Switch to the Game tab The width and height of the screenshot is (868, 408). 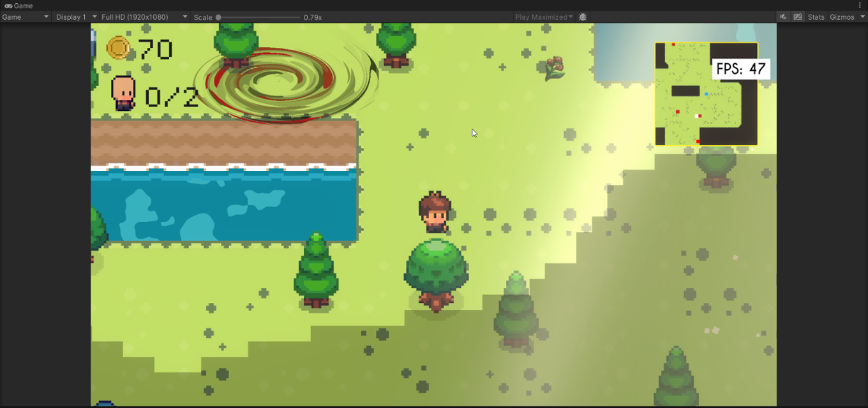pos(20,5)
